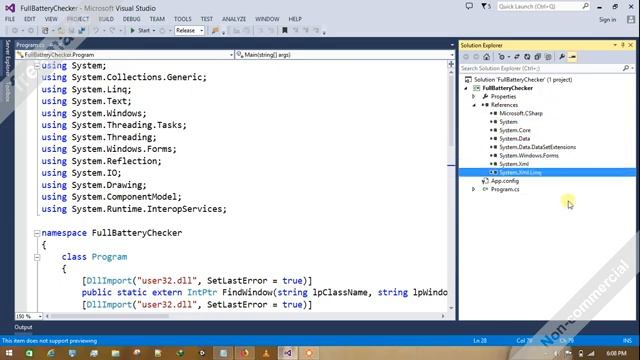Click the Find in Files toolbar icon
Viewport: 640px width, 360px height.
(215, 31)
